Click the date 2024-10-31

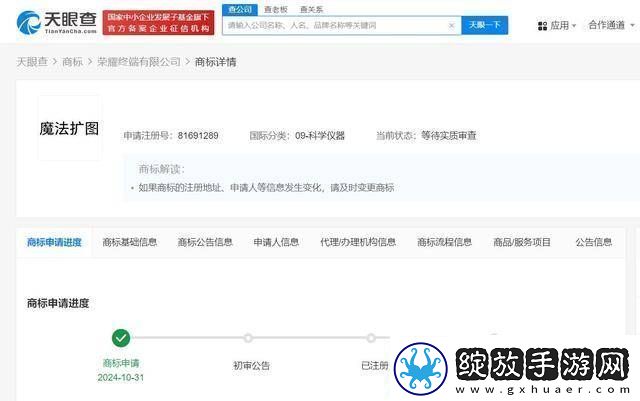click(x=120, y=377)
